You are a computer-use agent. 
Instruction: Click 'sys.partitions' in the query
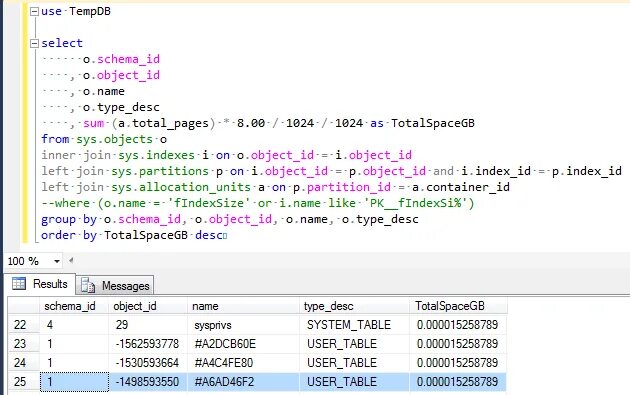point(160,172)
